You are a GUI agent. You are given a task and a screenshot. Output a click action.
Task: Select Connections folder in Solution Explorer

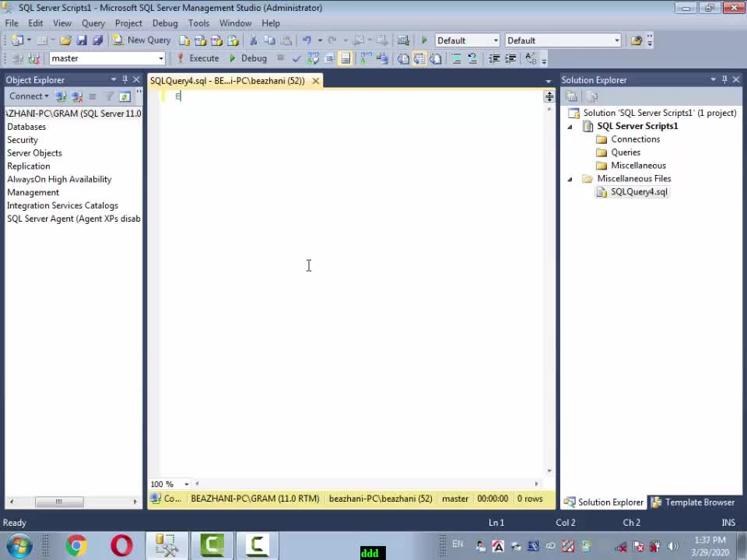click(635, 139)
